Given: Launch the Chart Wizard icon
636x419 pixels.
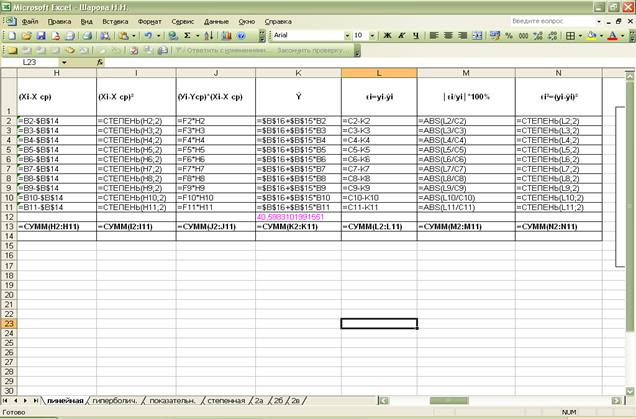Looking at the screenshot, I should tap(227, 36).
